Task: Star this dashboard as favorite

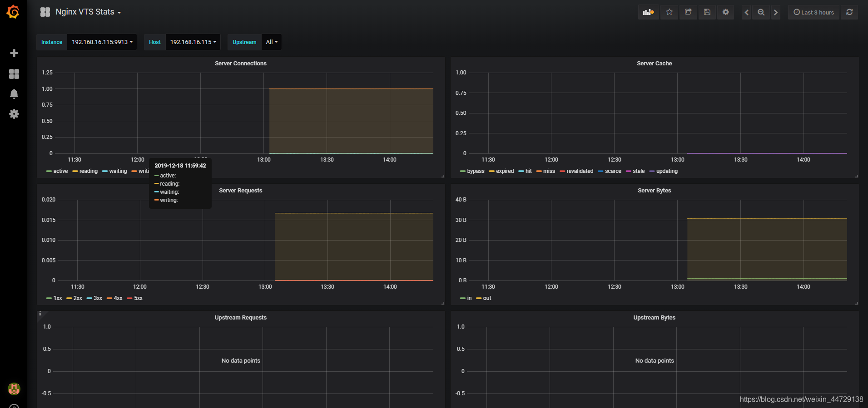Action: (x=670, y=12)
